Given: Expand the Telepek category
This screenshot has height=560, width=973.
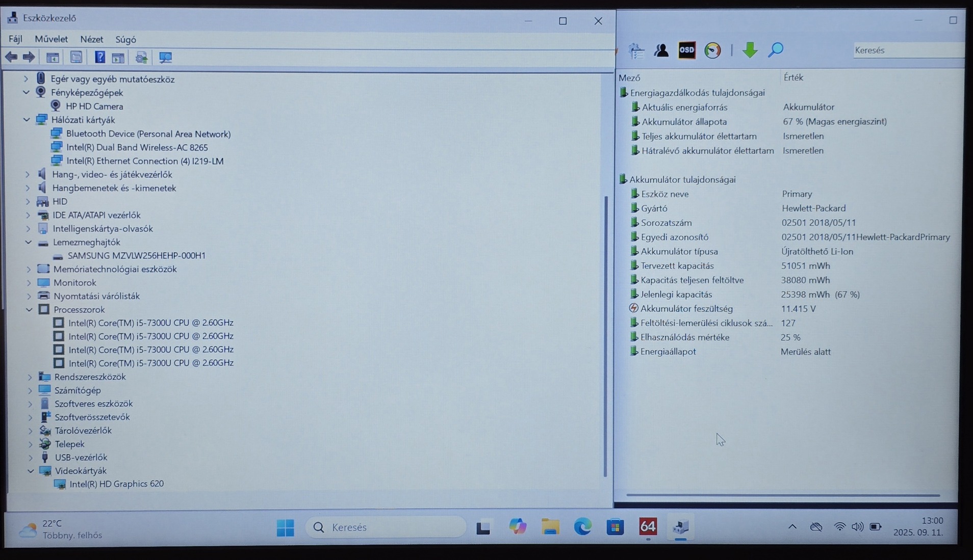Looking at the screenshot, I should point(30,444).
